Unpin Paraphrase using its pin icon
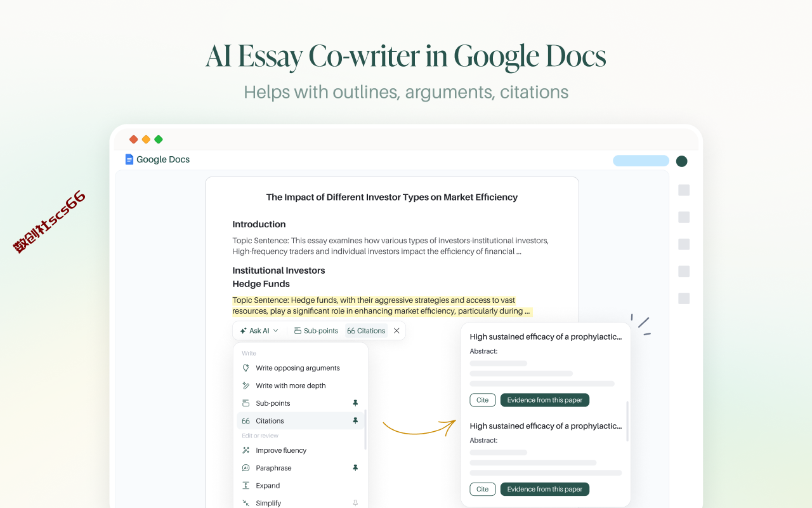 [355, 468]
